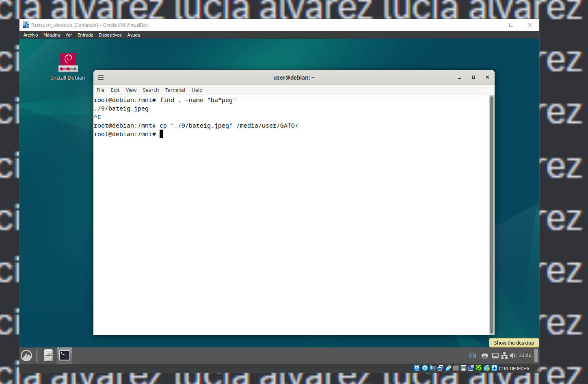Viewport: 588px width, 384px height.
Task: Open the Dispositivos menu in VirtualBox
Action: pyautogui.click(x=110, y=35)
